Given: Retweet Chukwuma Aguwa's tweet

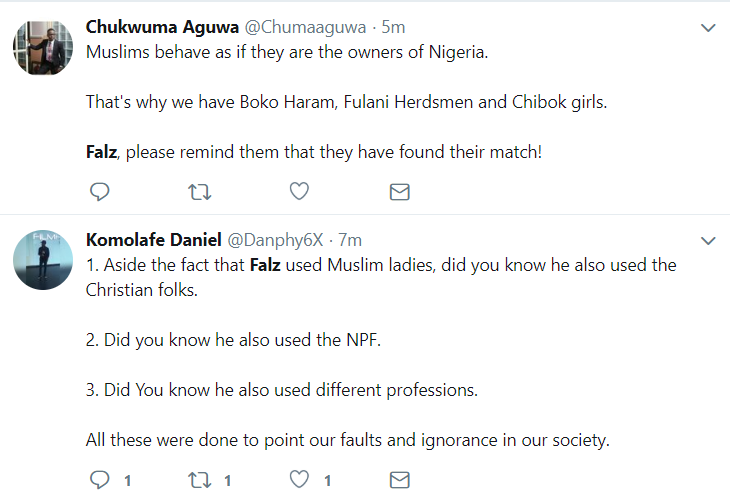Looking at the screenshot, I should 200,191.
